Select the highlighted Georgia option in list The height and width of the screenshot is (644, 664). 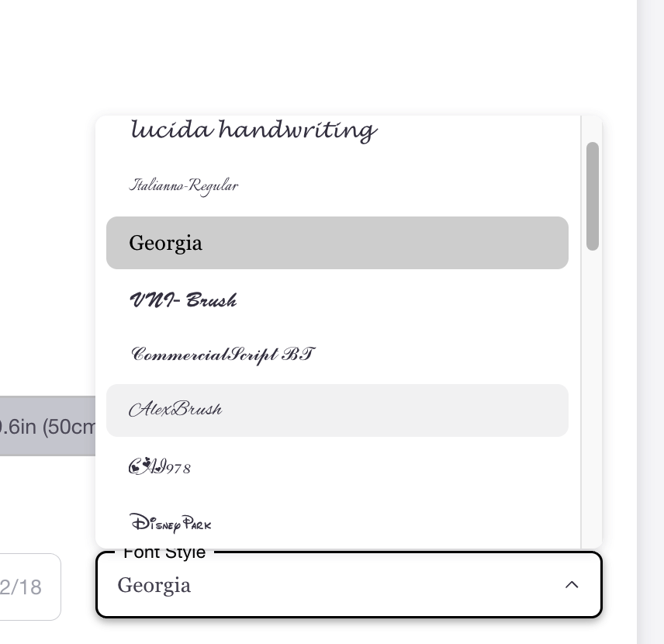click(337, 243)
